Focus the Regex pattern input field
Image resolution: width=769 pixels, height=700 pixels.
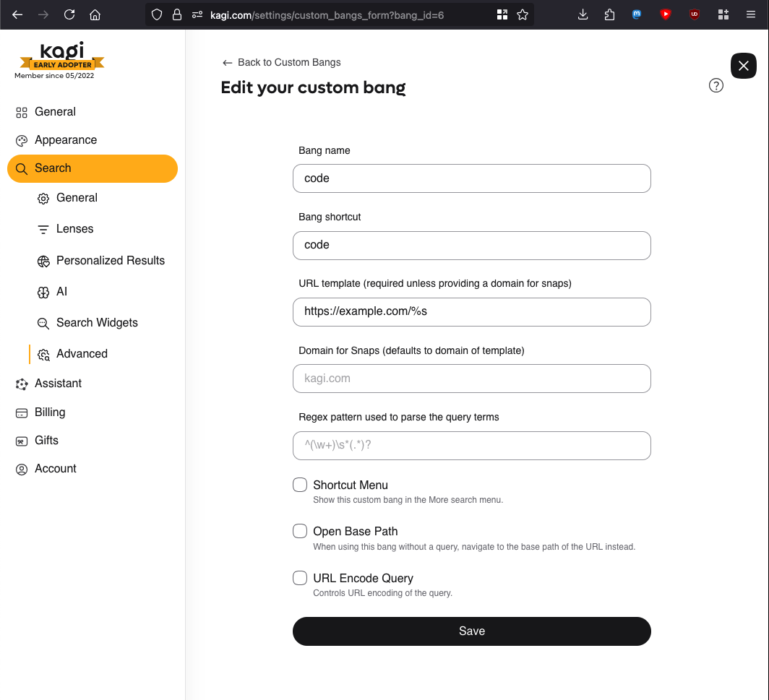pyautogui.click(x=471, y=446)
